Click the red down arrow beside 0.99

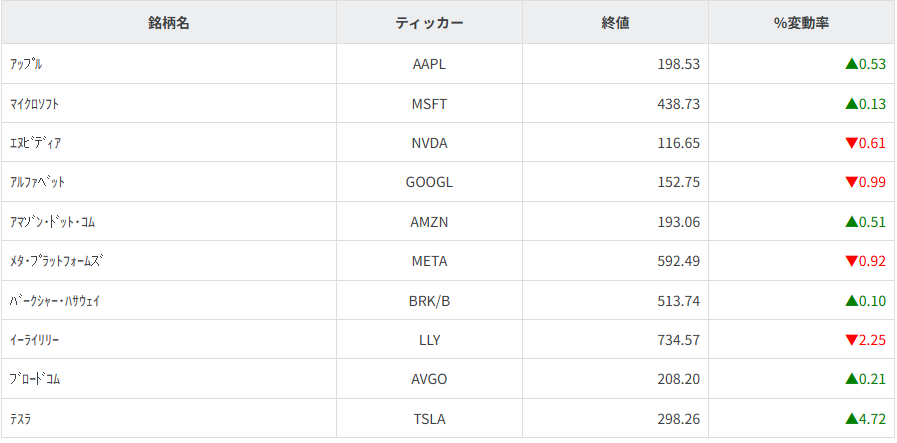851,182
